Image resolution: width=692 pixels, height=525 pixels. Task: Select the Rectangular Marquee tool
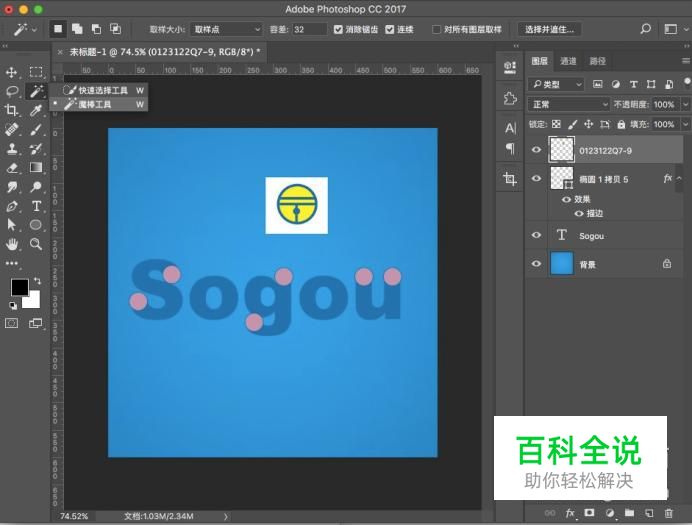tap(36, 72)
